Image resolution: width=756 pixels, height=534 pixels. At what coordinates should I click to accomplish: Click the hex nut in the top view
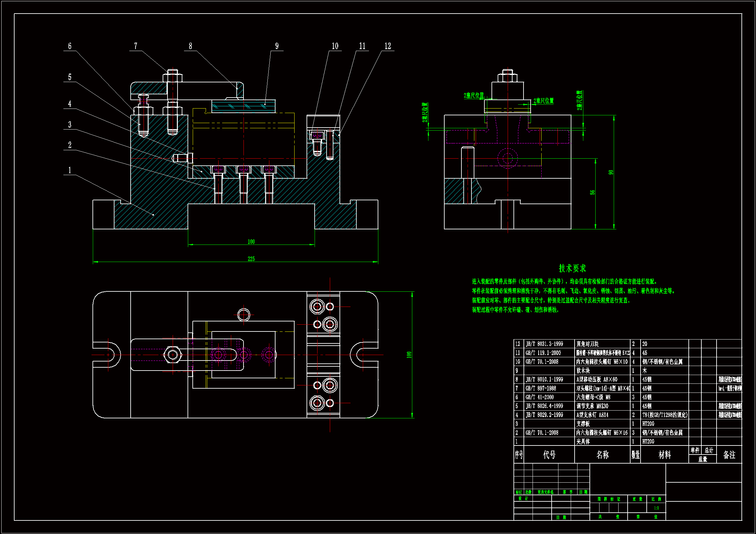pos(173,355)
